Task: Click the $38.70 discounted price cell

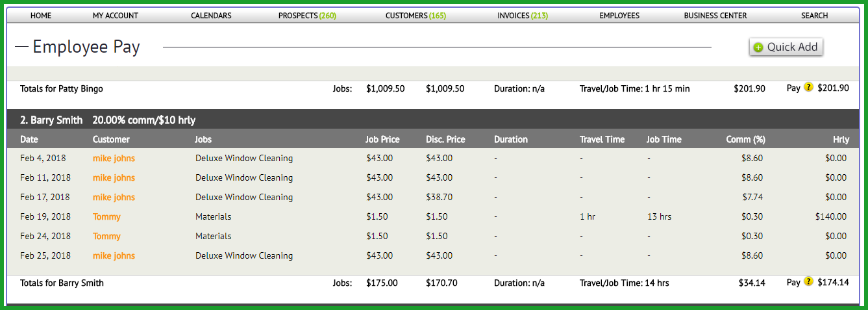Action: 440,197
